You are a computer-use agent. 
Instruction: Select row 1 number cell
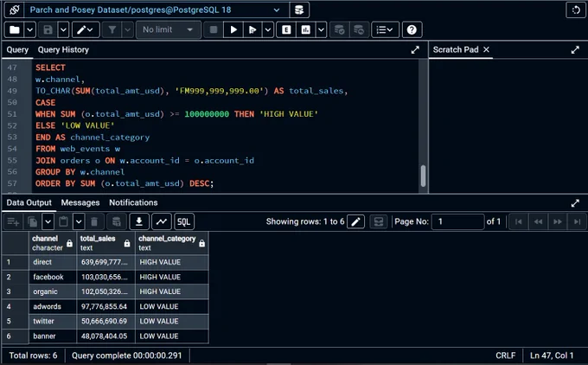pos(16,262)
